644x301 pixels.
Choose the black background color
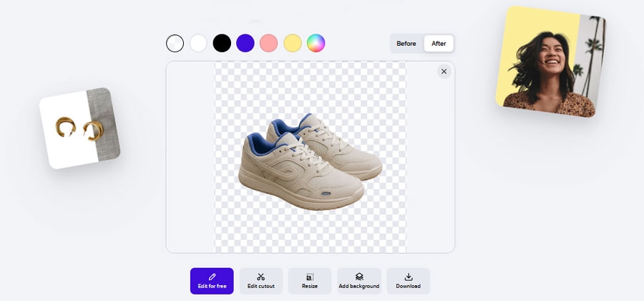click(222, 43)
